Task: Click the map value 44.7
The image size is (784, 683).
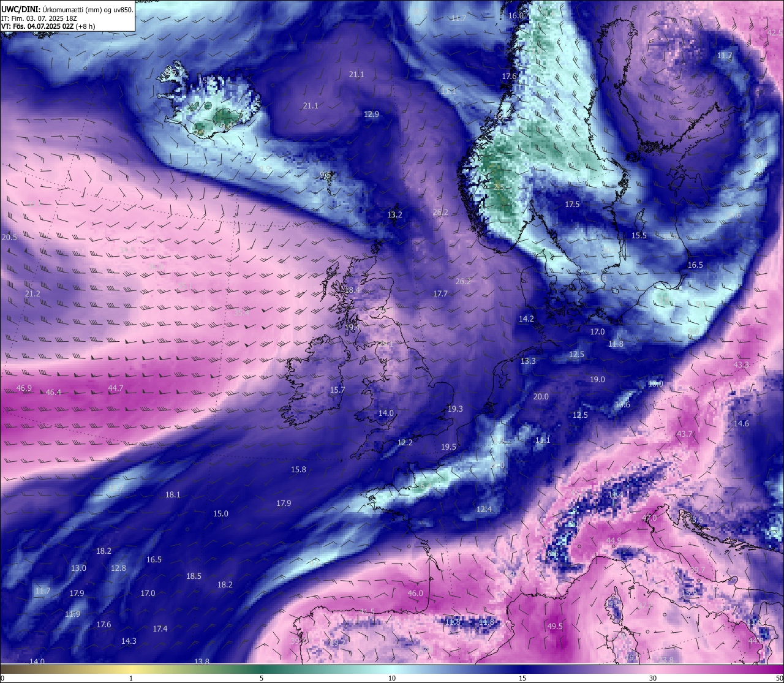Action: pos(116,388)
